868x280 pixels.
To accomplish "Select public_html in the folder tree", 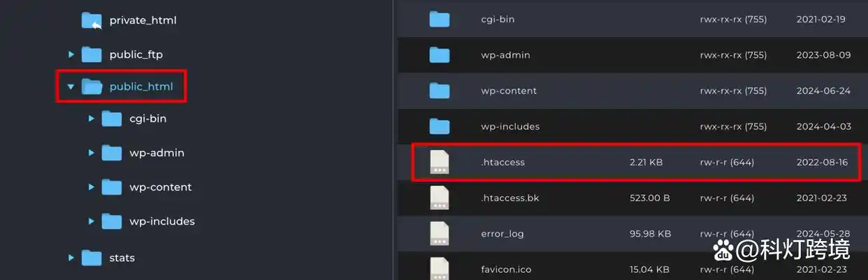I will pos(141,87).
